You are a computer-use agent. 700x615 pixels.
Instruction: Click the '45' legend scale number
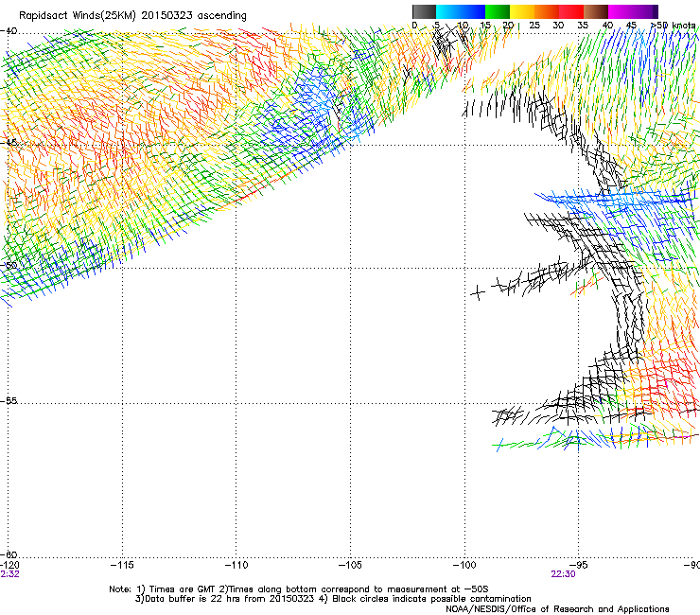click(x=631, y=26)
